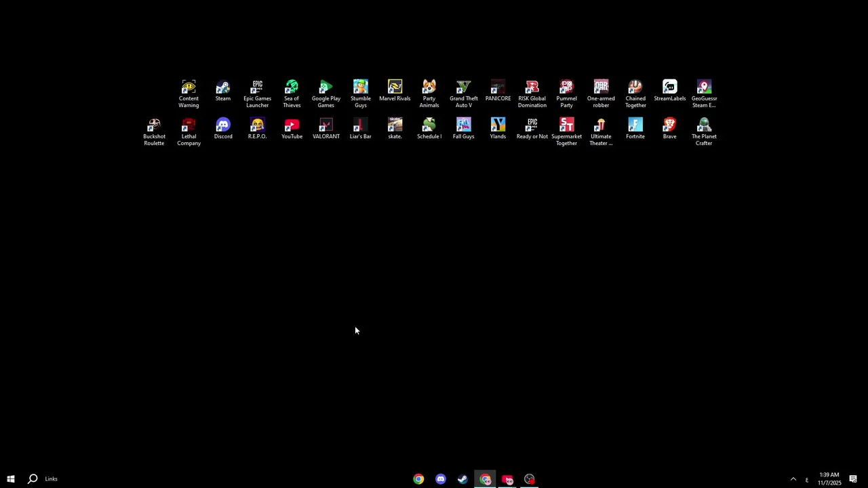
Task: Select the R.E.P.O. desktop icon
Action: coord(257,129)
